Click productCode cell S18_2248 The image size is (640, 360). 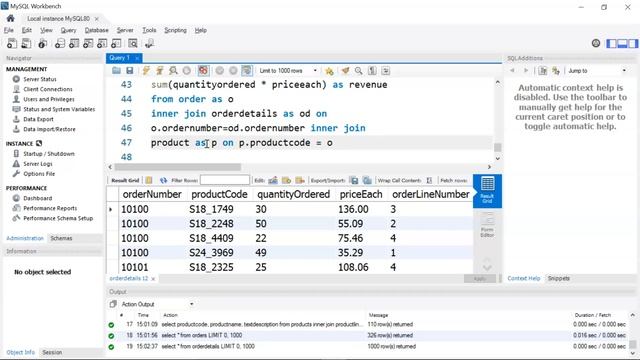pos(211,224)
